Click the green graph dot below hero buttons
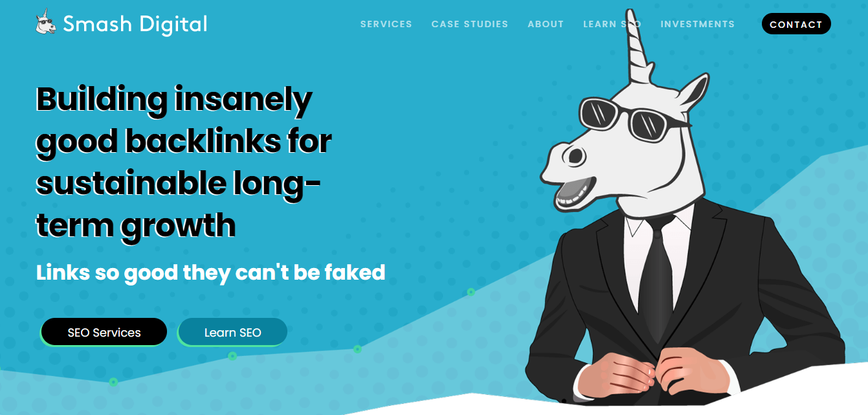This screenshot has height=415, width=868. (x=233, y=355)
